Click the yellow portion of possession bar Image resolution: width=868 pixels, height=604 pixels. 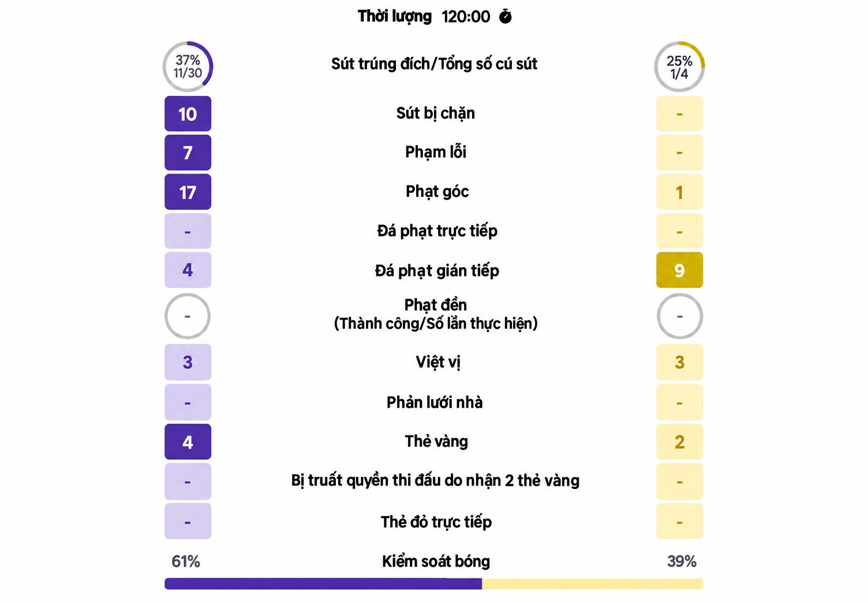click(x=593, y=584)
